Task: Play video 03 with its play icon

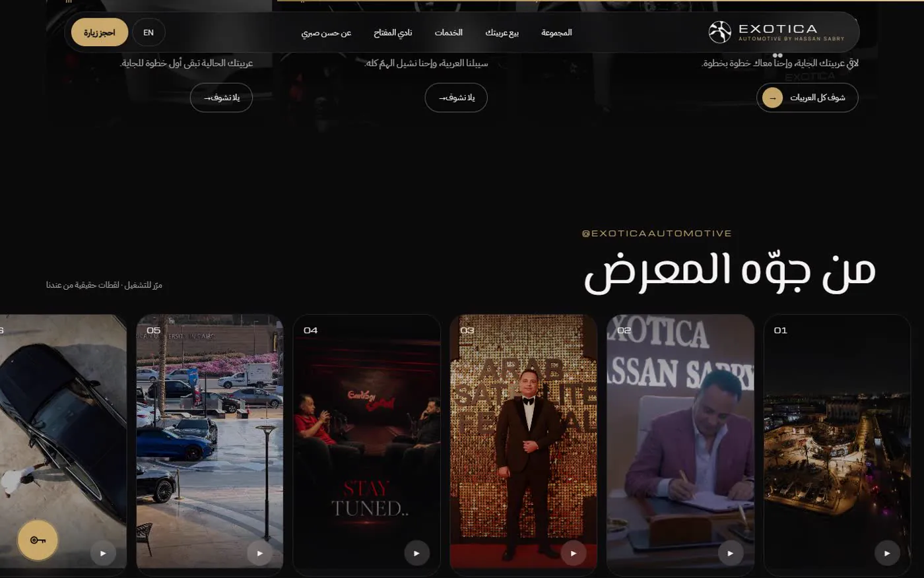Action: pos(573,553)
